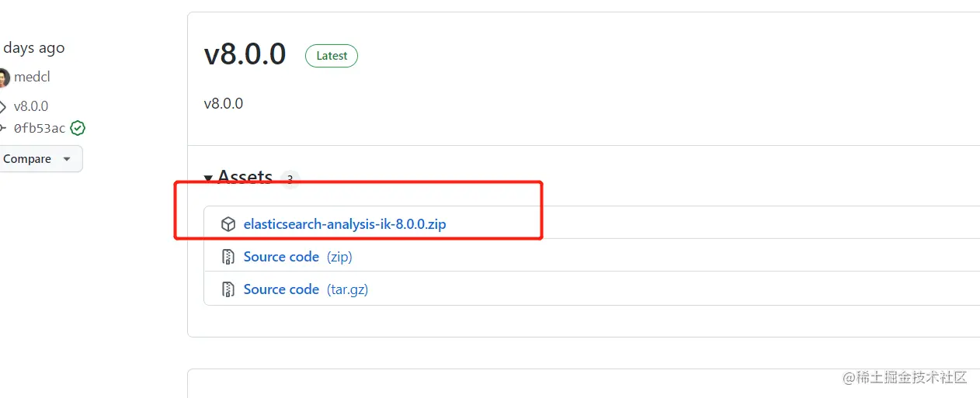
Task: Click the assets count badge showing 3
Action: [x=290, y=179]
